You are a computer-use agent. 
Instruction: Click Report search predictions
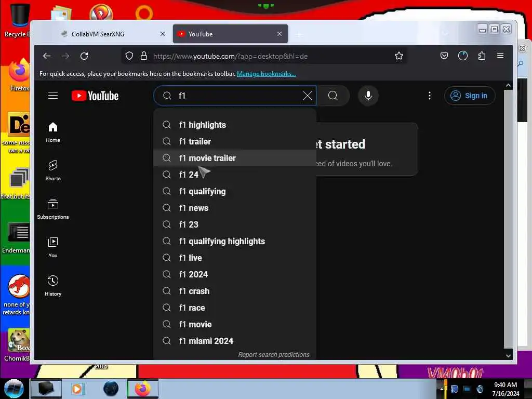(x=273, y=354)
